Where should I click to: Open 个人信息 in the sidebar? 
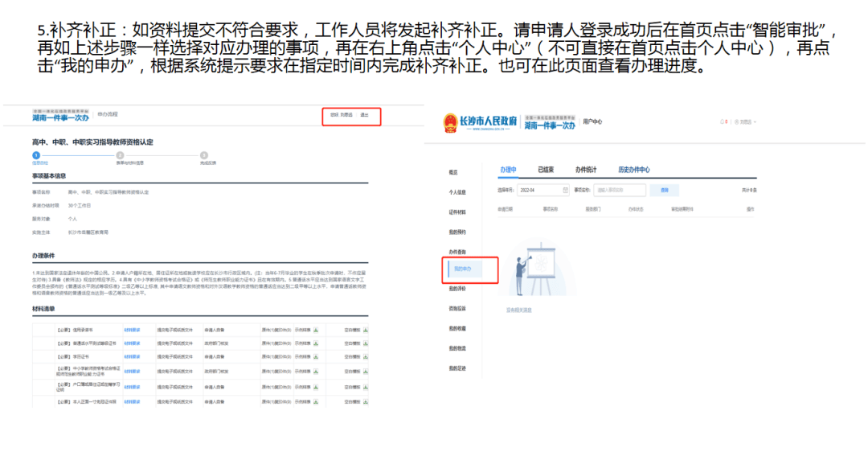coord(457,192)
